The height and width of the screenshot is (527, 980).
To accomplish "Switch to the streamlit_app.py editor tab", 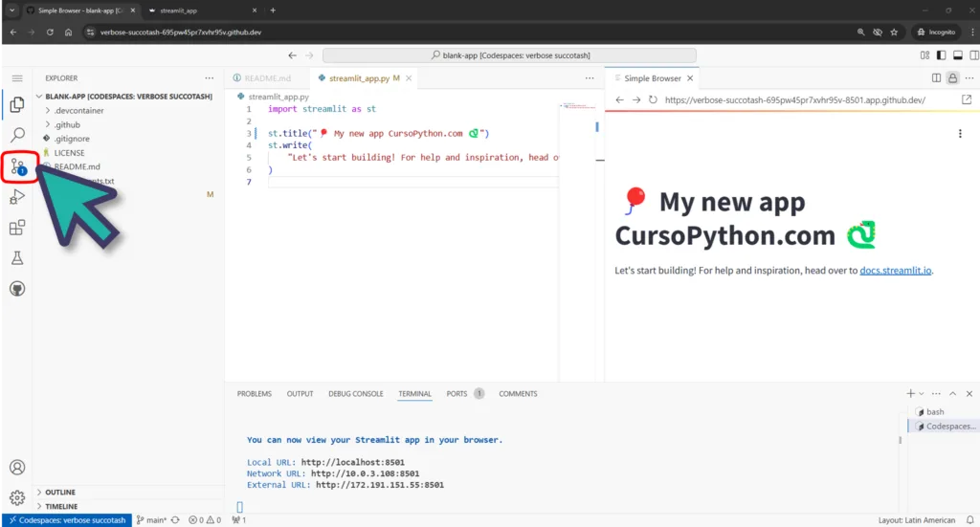I will point(360,78).
